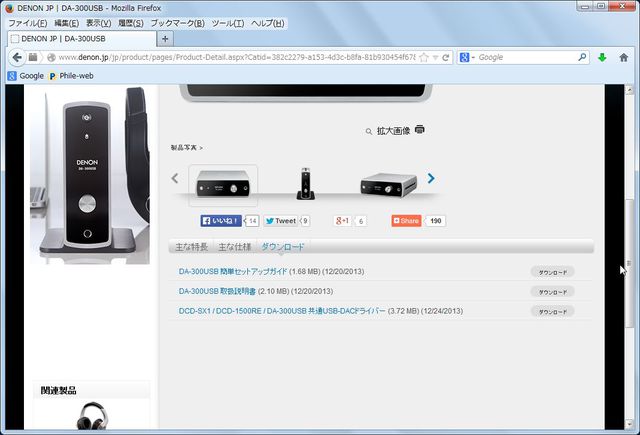640x435 pixels.
Task: Click ダウンロード button for 取扱説明書
Action: coord(553,292)
